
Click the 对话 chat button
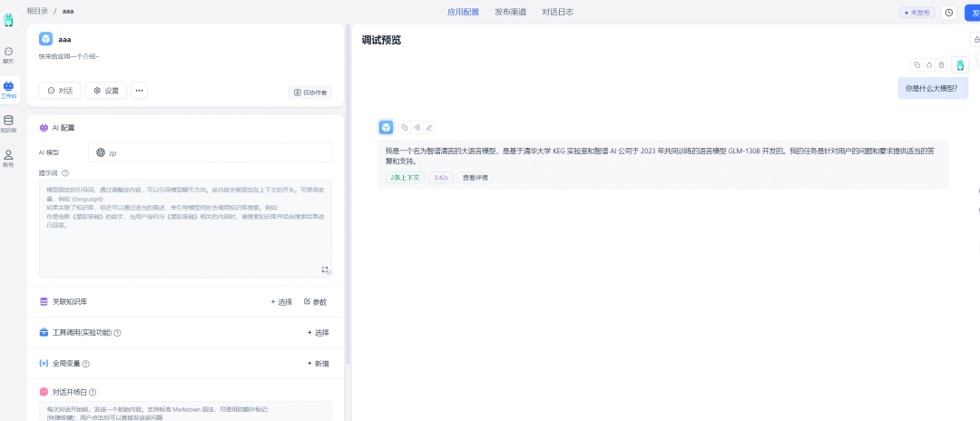[x=60, y=91]
